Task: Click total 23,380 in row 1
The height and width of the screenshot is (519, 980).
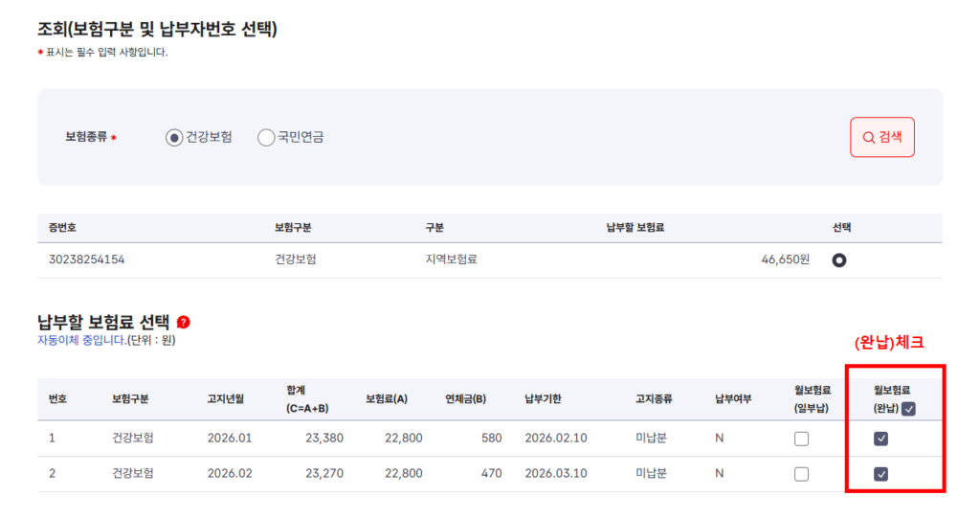Action: point(323,439)
